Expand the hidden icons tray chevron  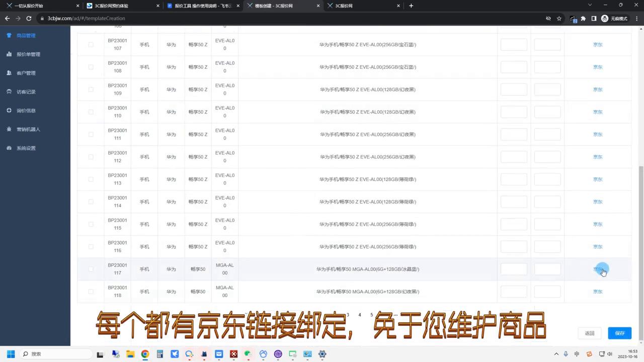556,354
